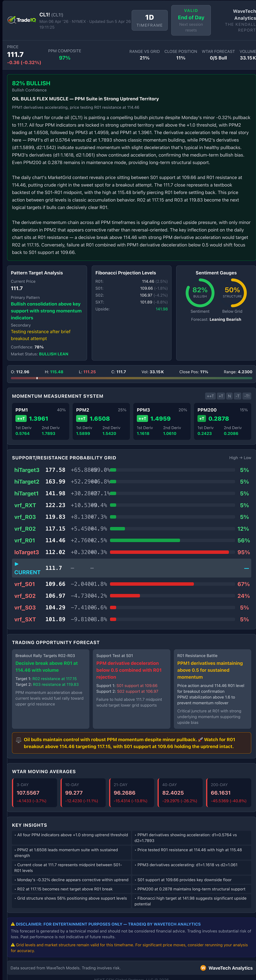Click the +T badge on PPM200 card
This screenshot has height=980, width=256.
(x=202, y=418)
